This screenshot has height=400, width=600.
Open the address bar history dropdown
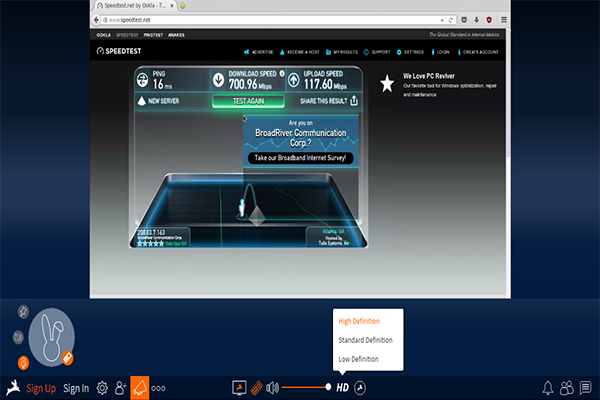(442, 20)
